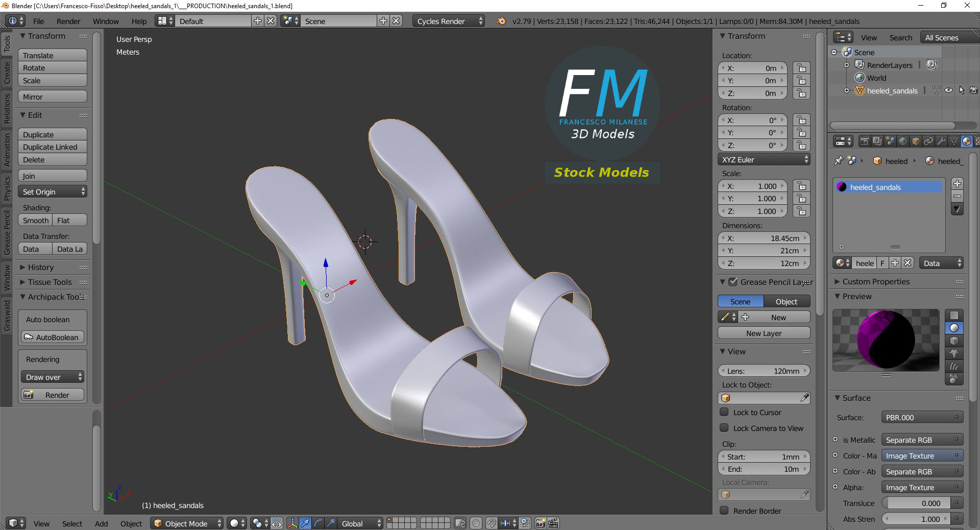Unlink material datablock with X icon
The width and height of the screenshot is (980, 530).
pyautogui.click(x=908, y=263)
